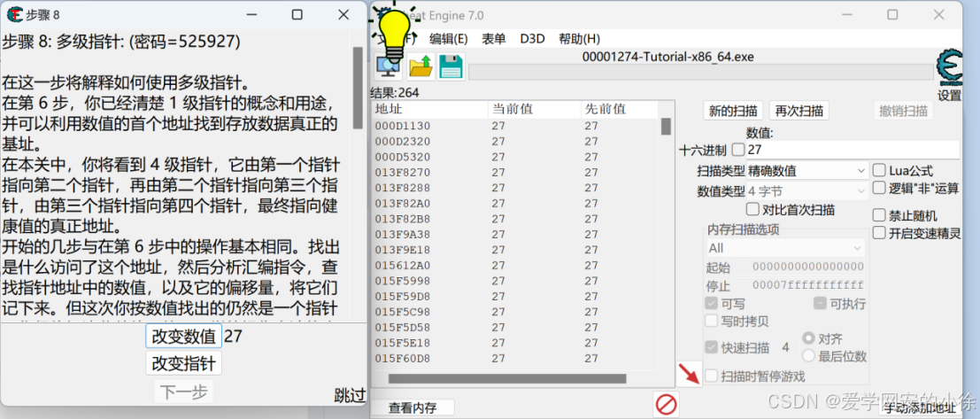This screenshot has height=419, width=980.
Task: Expand the memory region All dropdown
Action: tap(785, 248)
